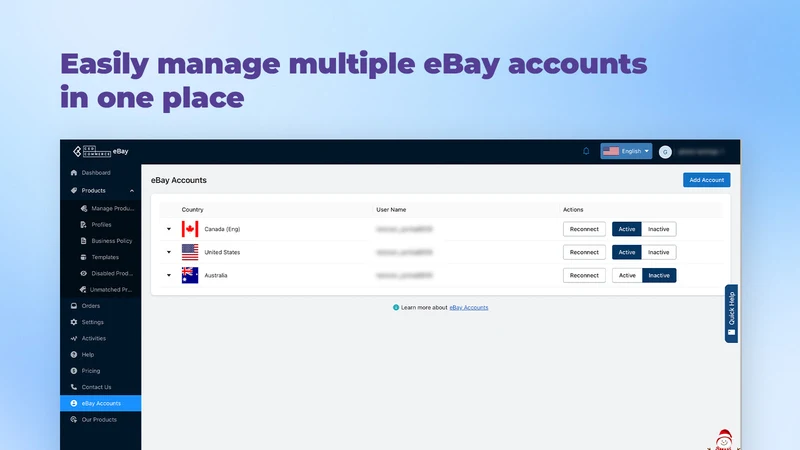Open the English language dropdown
This screenshot has width=800, height=450.
pyautogui.click(x=626, y=151)
